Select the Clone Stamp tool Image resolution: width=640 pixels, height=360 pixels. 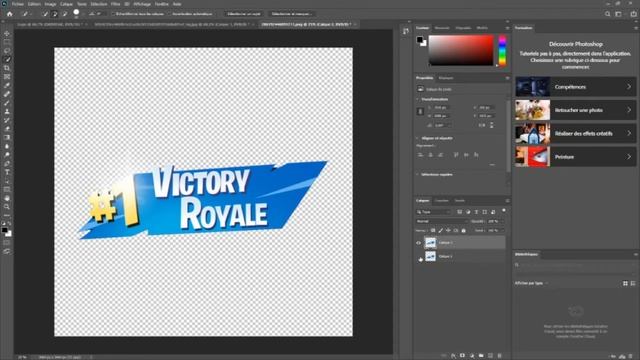pos(7,111)
